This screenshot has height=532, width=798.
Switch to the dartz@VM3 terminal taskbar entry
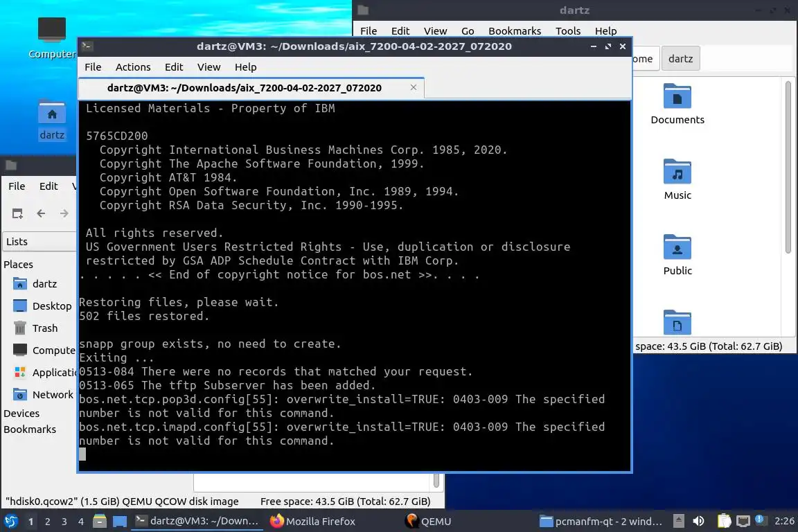197,522
